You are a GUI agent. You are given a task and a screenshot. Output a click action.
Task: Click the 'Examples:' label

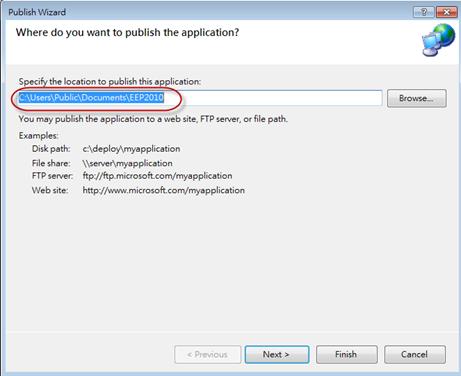pyautogui.click(x=38, y=136)
